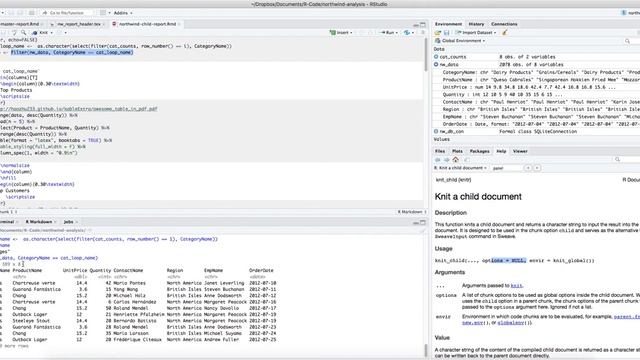Open the Global Environment dropdown

coord(460,41)
